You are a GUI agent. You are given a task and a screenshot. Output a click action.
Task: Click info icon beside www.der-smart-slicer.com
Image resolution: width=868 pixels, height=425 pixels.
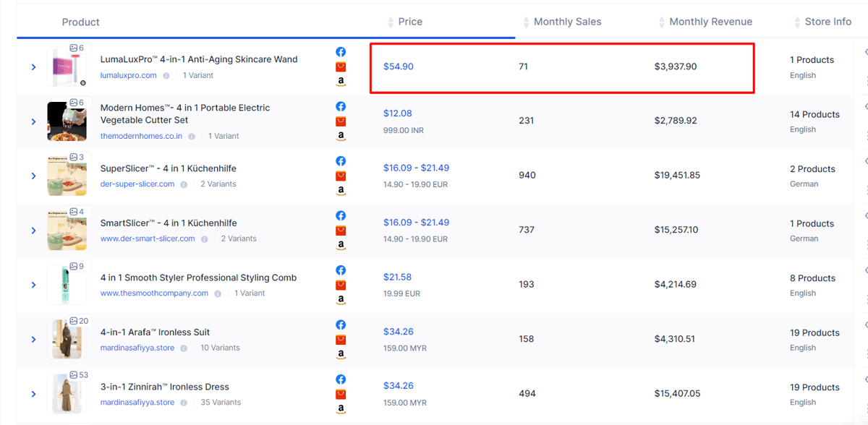click(x=205, y=239)
